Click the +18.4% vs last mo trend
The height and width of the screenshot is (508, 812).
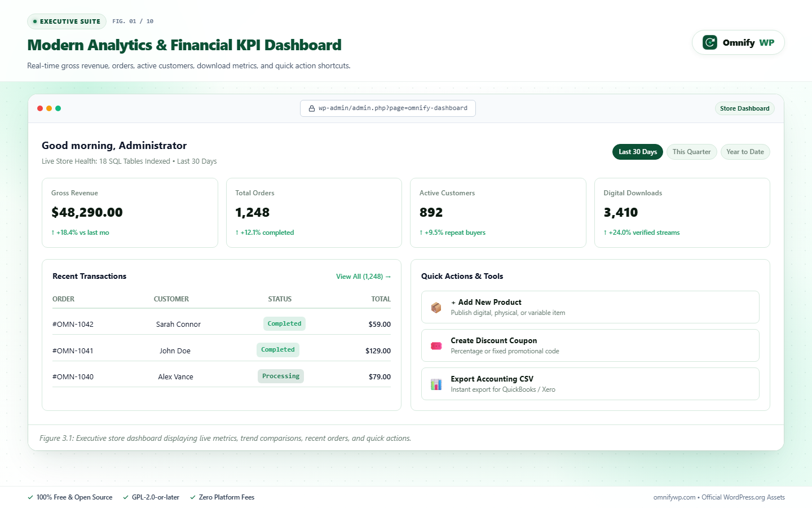80,233
